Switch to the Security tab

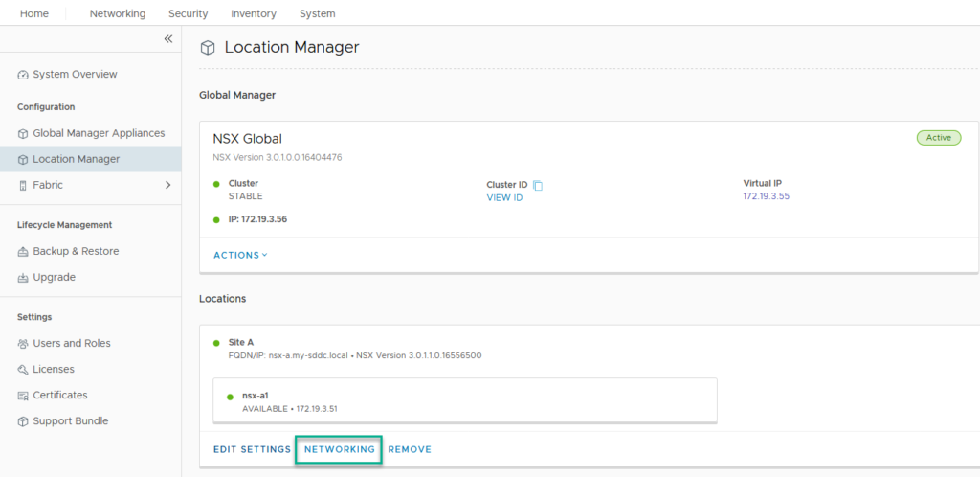189,13
